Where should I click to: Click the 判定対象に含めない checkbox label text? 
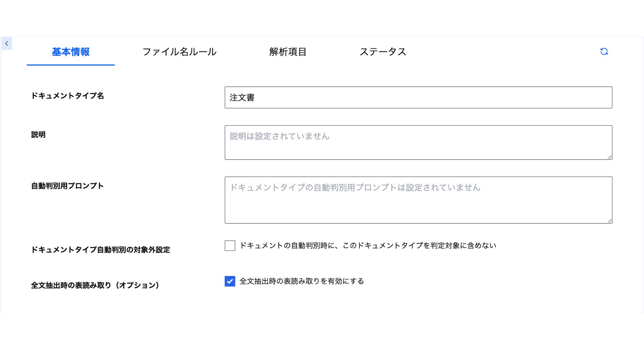click(x=368, y=246)
